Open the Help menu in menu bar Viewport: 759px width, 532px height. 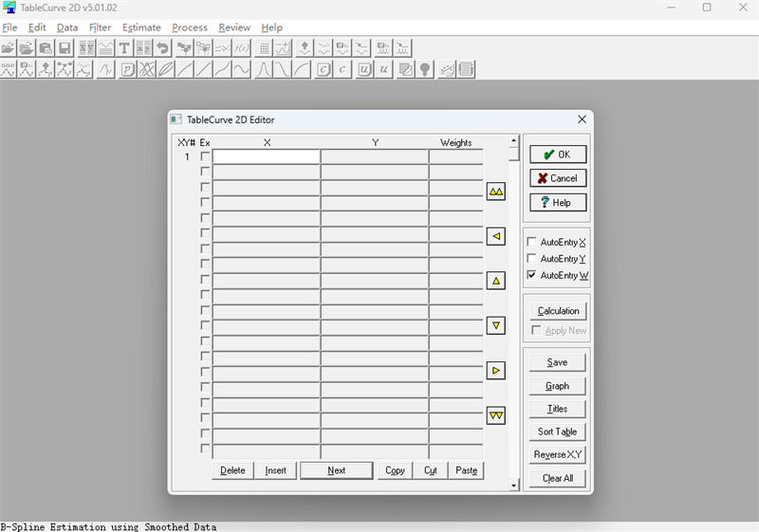tap(271, 28)
